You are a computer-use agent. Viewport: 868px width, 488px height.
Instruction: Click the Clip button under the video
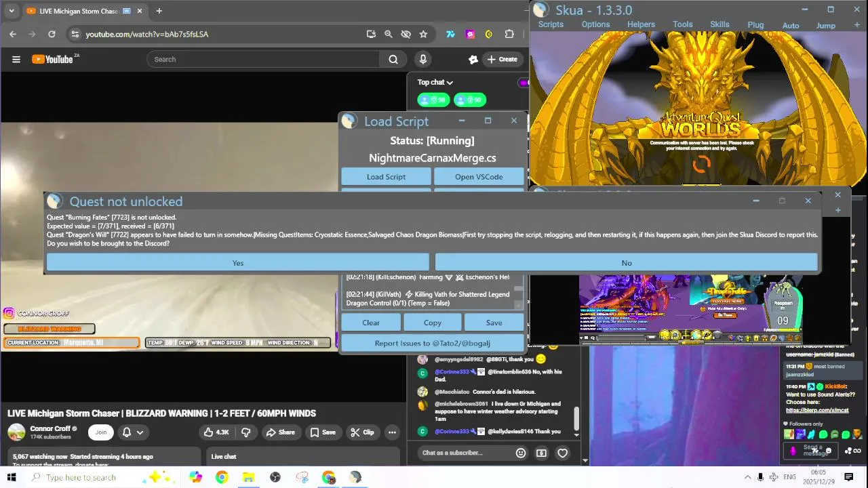tap(362, 432)
